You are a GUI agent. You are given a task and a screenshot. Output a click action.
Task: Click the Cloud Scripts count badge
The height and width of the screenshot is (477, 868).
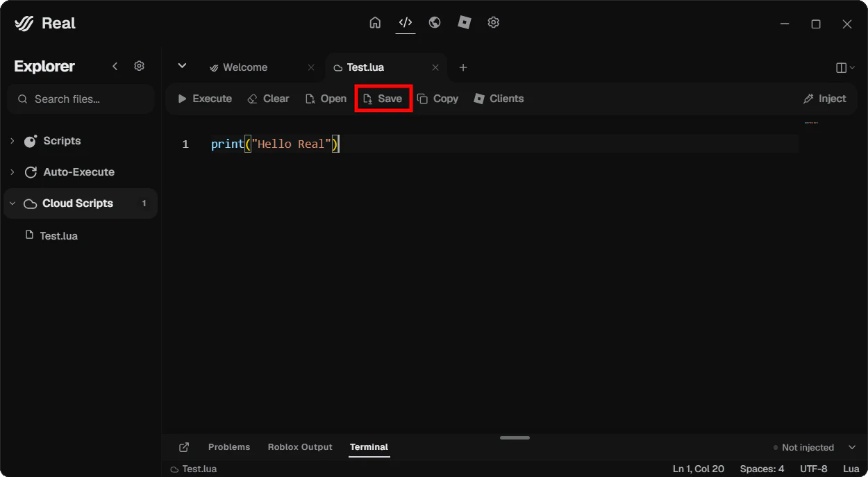(x=144, y=203)
